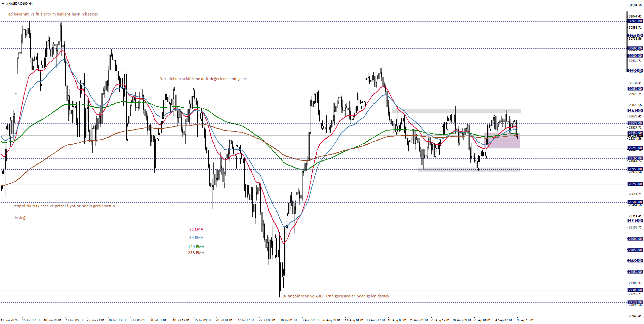Click the 26949.41 value on price scale
This screenshot has height=324, width=644.
point(635,316)
